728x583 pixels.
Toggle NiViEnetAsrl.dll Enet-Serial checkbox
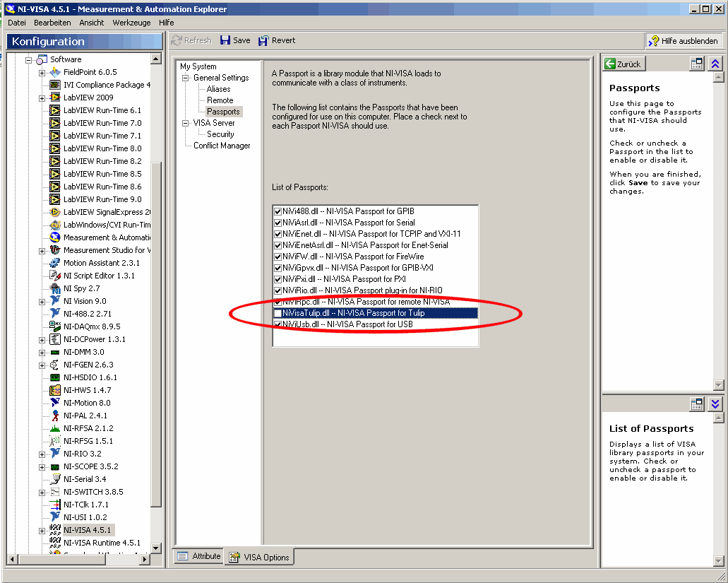(278, 245)
